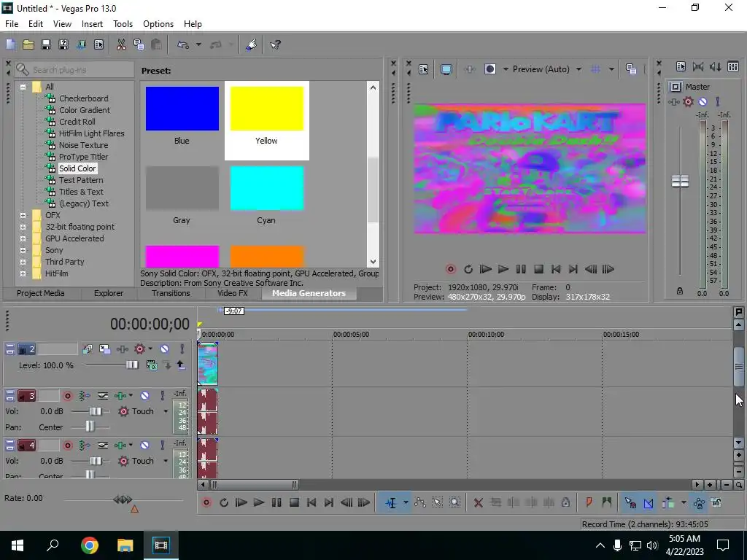Select the Checkerboard generator
The image size is (747, 560).
[83, 98]
